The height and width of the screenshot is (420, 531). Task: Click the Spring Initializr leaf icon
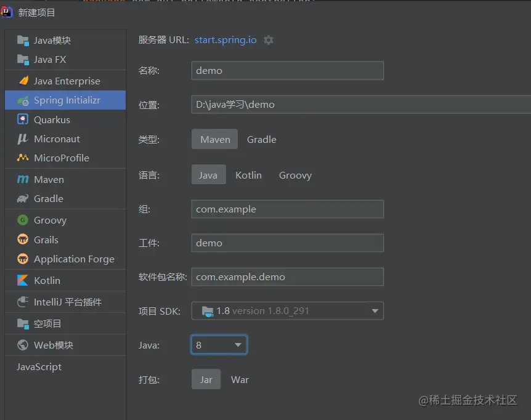coord(23,100)
